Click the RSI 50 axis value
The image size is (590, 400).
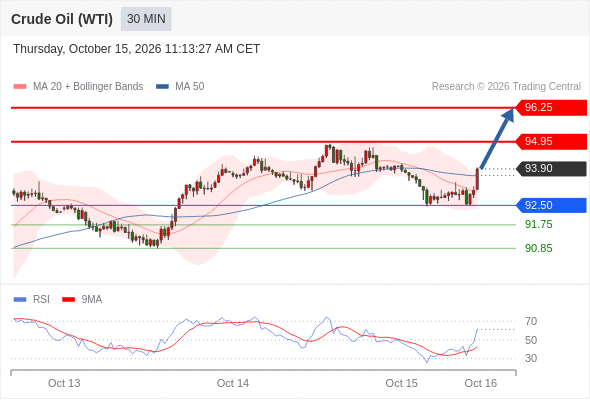click(x=531, y=340)
